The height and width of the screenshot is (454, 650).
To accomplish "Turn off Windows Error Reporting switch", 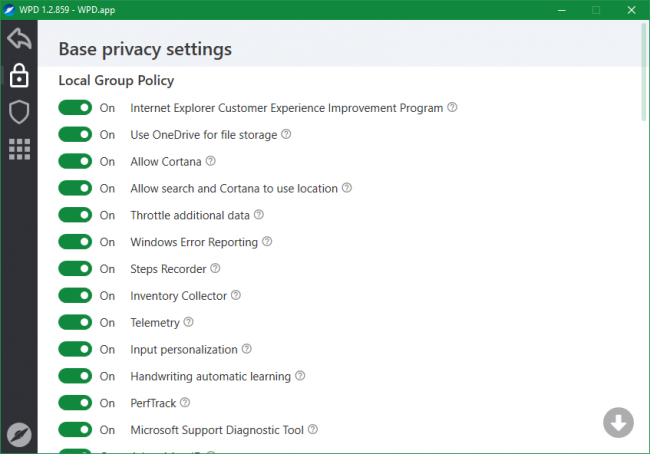I will [75, 242].
